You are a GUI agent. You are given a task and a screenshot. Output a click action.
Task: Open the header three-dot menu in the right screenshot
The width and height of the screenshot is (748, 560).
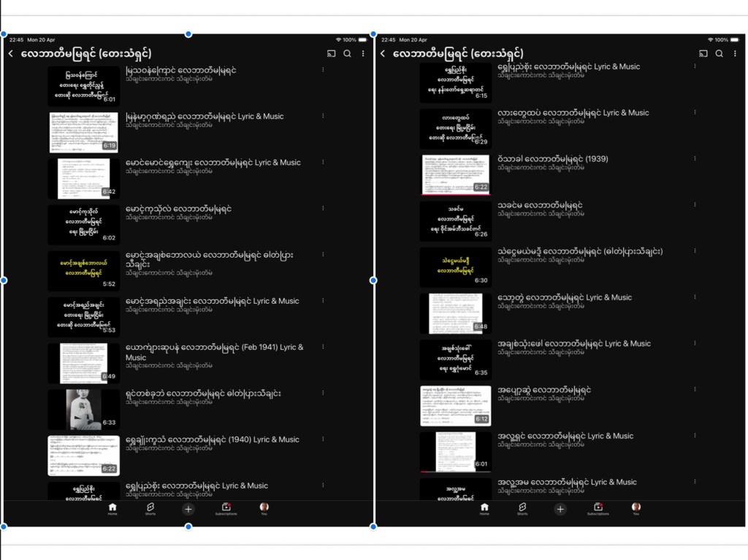pos(735,53)
